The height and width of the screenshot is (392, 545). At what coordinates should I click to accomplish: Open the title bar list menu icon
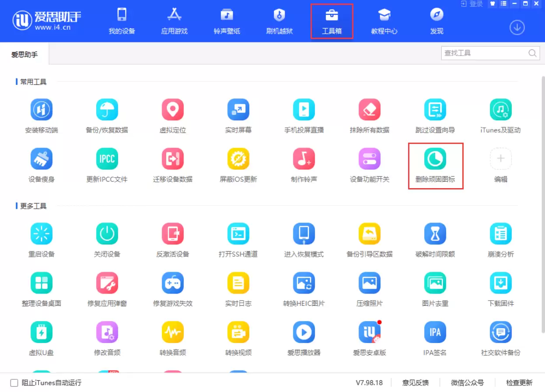(x=504, y=4)
